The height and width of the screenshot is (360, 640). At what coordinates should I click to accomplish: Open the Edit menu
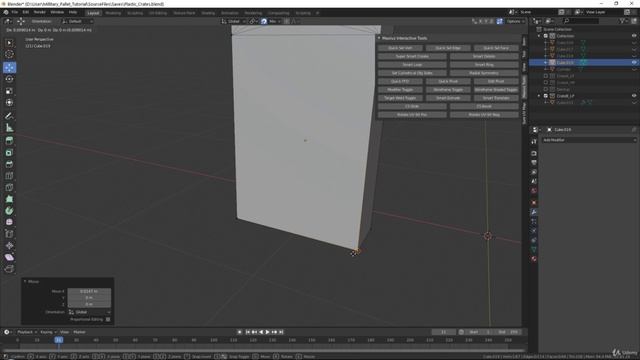tap(26, 12)
